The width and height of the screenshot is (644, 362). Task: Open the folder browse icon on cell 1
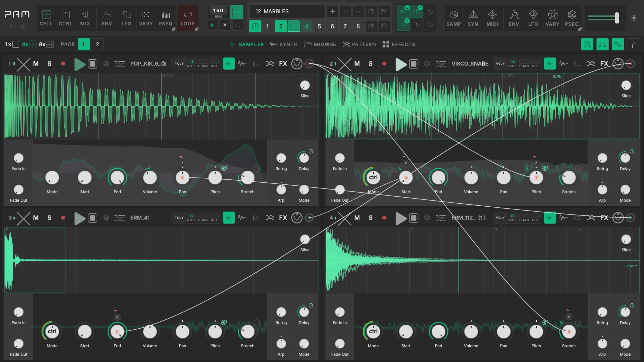256,64
